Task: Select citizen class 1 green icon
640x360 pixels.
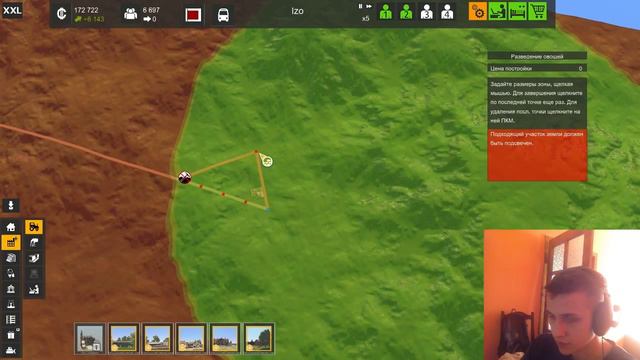Action: (x=386, y=11)
